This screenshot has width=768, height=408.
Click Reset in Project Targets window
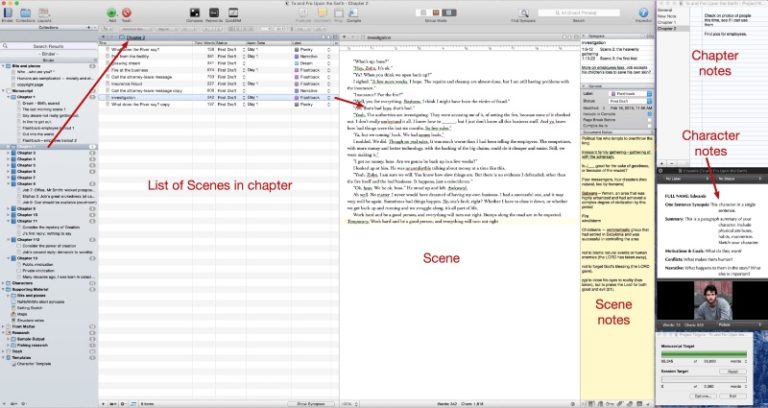(733, 372)
